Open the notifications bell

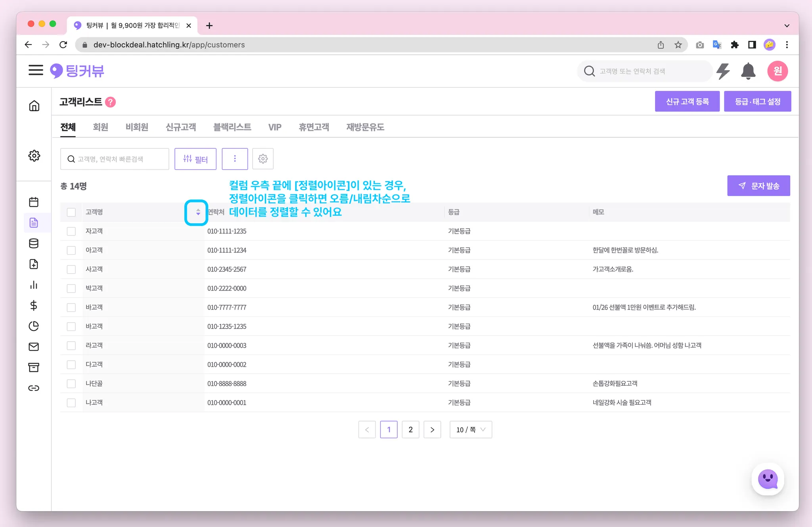click(748, 71)
